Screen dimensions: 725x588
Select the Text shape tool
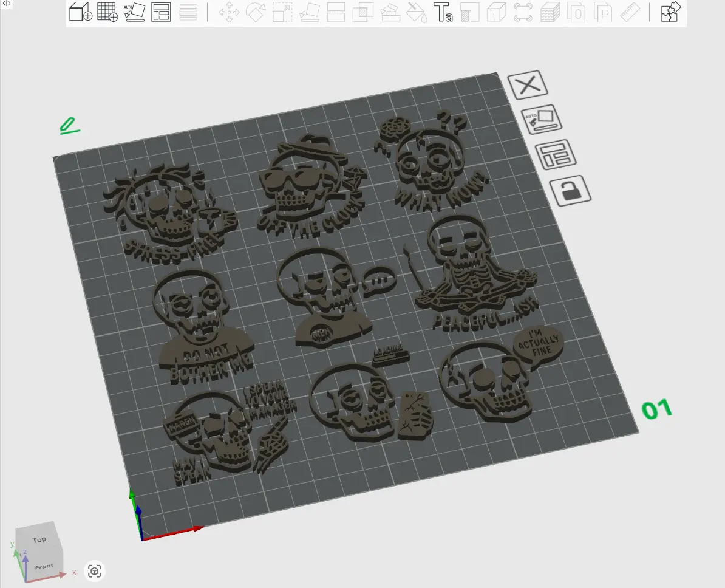click(443, 12)
